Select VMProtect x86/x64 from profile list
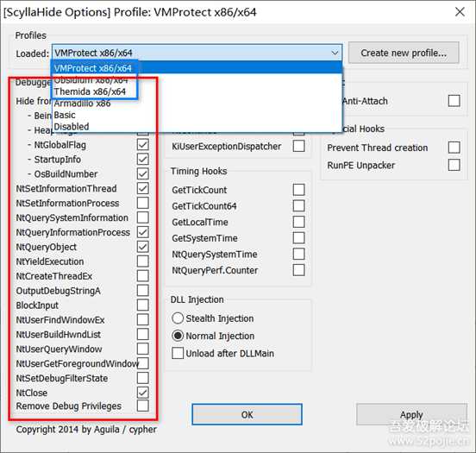Screen dimensions: 476x453 (197, 68)
